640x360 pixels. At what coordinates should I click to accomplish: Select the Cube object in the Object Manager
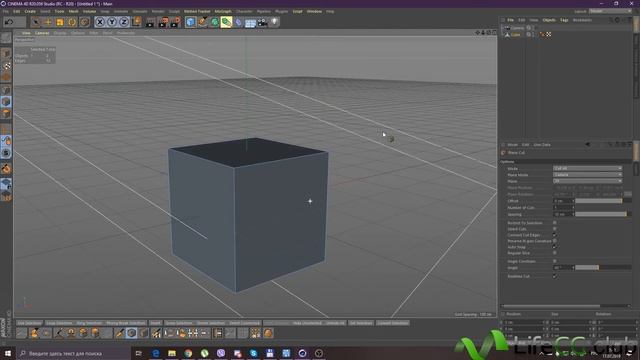[516, 35]
